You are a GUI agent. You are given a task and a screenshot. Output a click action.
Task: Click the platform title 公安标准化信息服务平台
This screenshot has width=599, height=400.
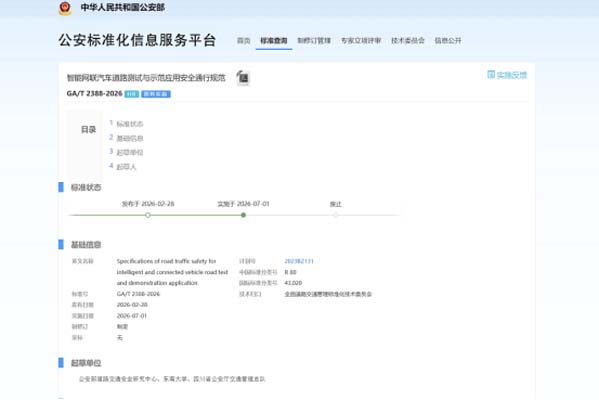pos(137,40)
